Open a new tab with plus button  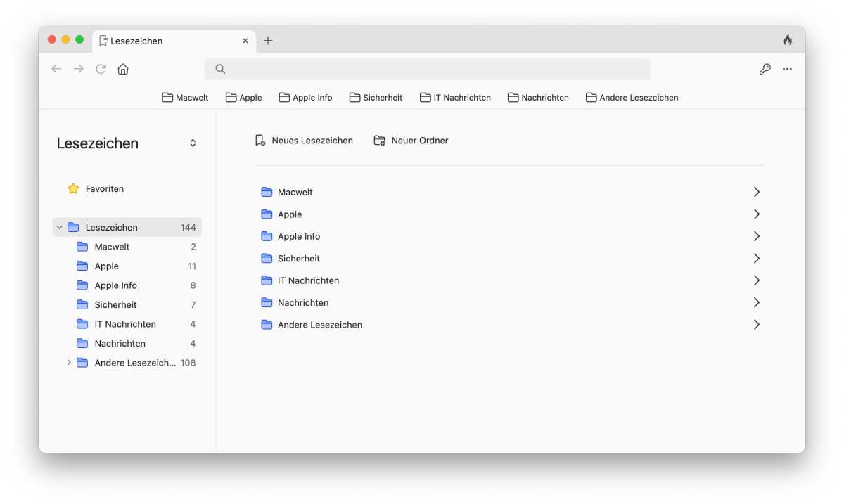pyautogui.click(x=268, y=41)
